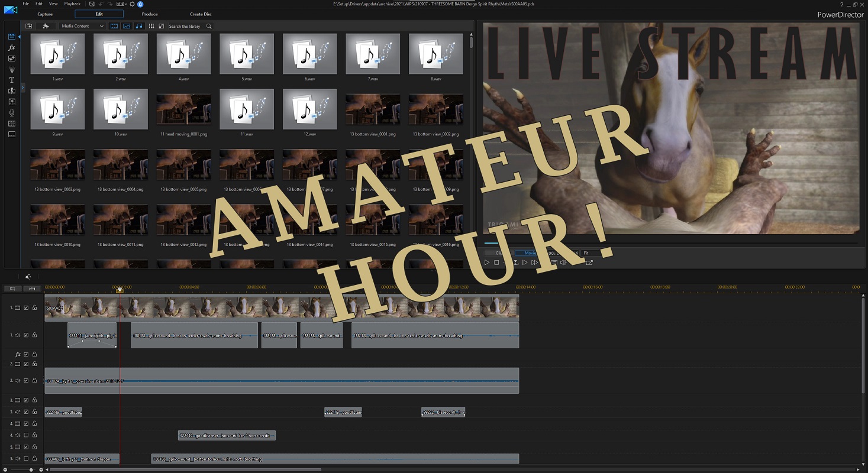Stop the preview playback
The height and width of the screenshot is (473, 868).
pos(496,263)
